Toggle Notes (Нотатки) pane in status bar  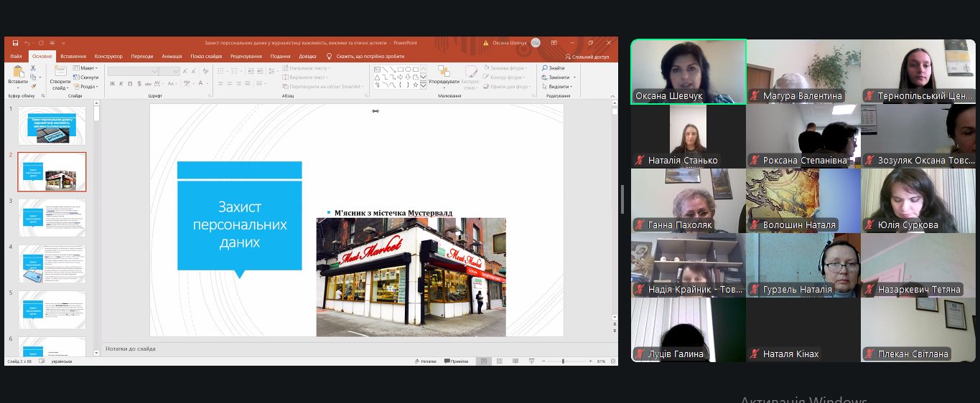point(425,361)
